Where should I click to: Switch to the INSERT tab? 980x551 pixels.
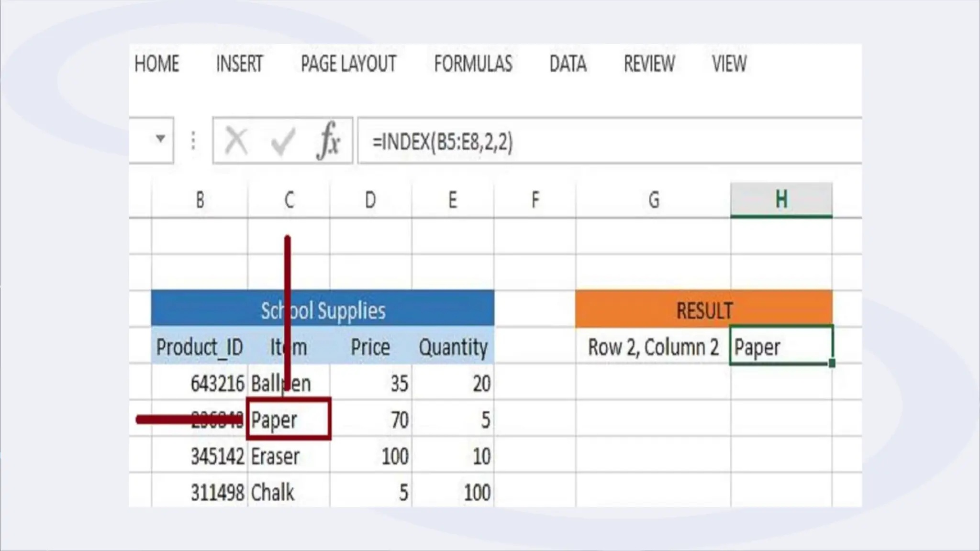click(239, 64)
